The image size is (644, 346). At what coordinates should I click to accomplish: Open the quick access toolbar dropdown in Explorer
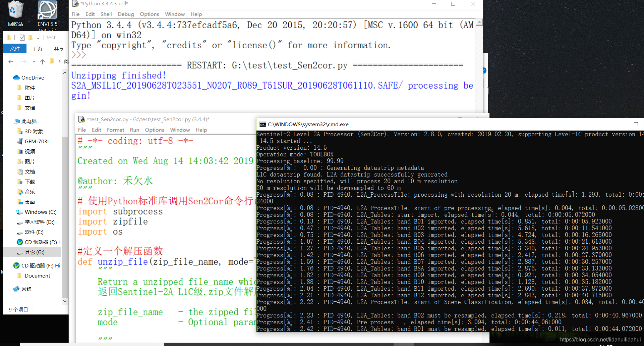click(38, 38)
